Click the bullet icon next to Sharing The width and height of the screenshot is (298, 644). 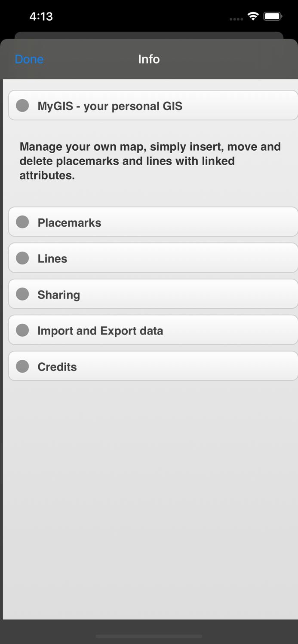(x=22, y=294)
